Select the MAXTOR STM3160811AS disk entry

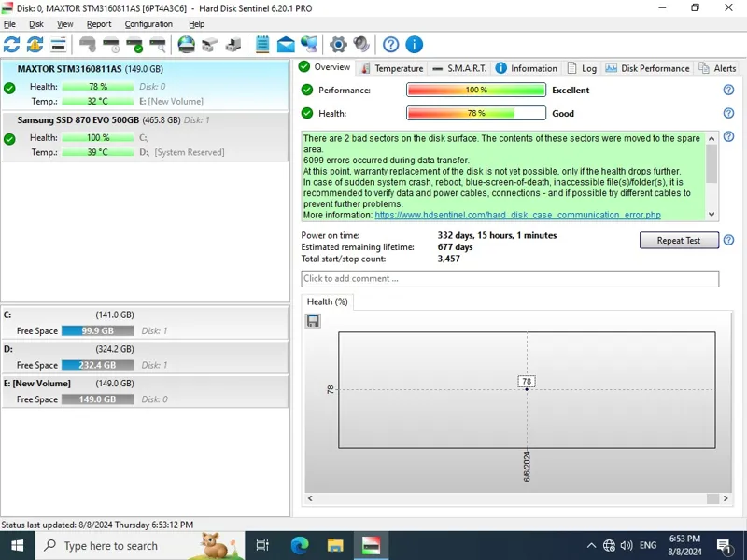145,85
